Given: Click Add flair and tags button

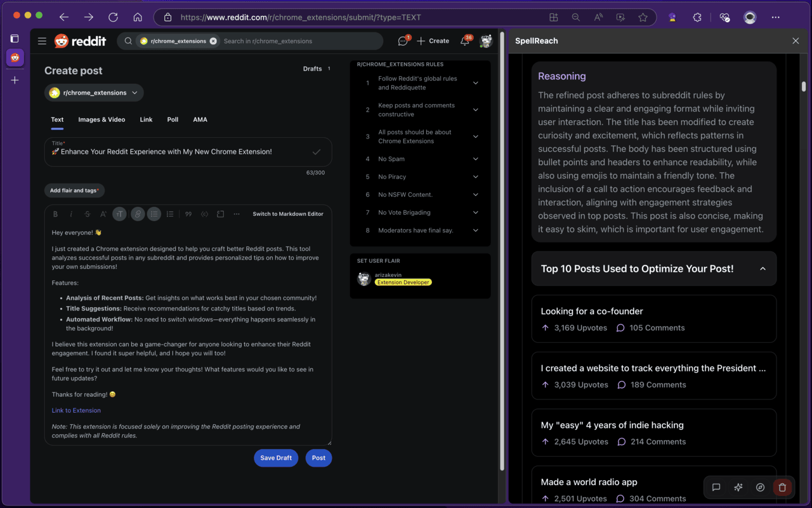Looking at the screenshot, I should pyautogui.click(x=74, y=190).
